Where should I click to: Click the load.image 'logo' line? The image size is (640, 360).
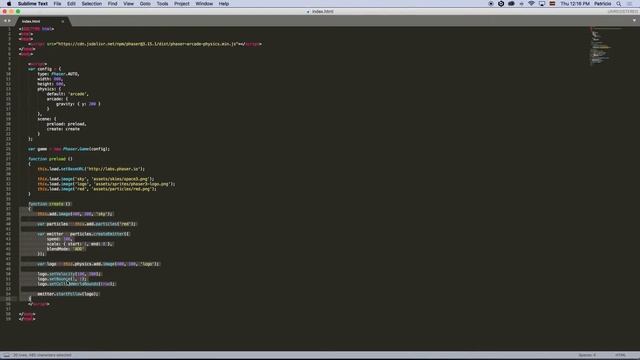click(x=106, y=184)
